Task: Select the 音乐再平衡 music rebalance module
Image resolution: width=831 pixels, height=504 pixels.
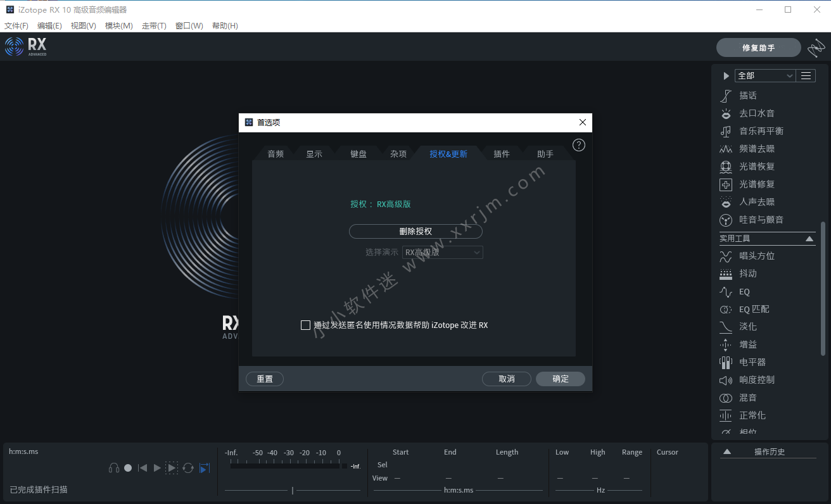Action: pos(761,131)
